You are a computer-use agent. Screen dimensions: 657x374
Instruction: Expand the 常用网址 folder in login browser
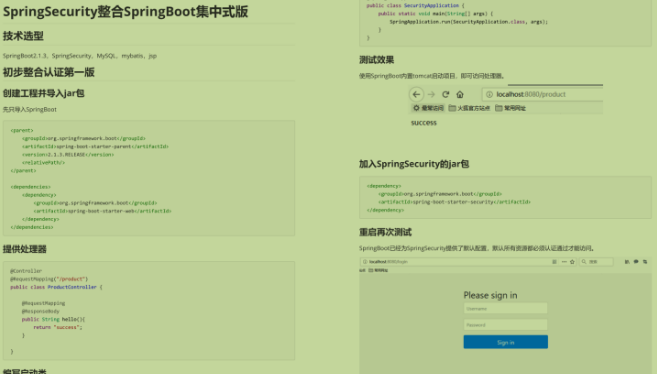[x=378, y=270]
